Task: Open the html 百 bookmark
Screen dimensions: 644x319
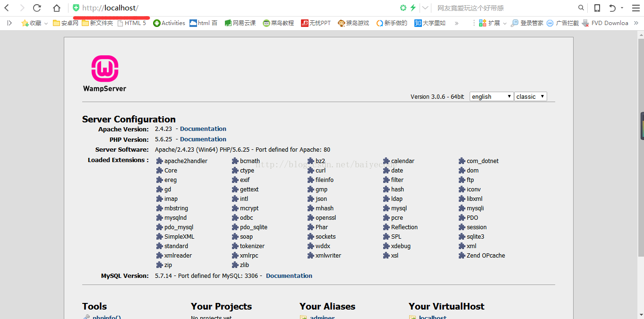Action: 204,23
